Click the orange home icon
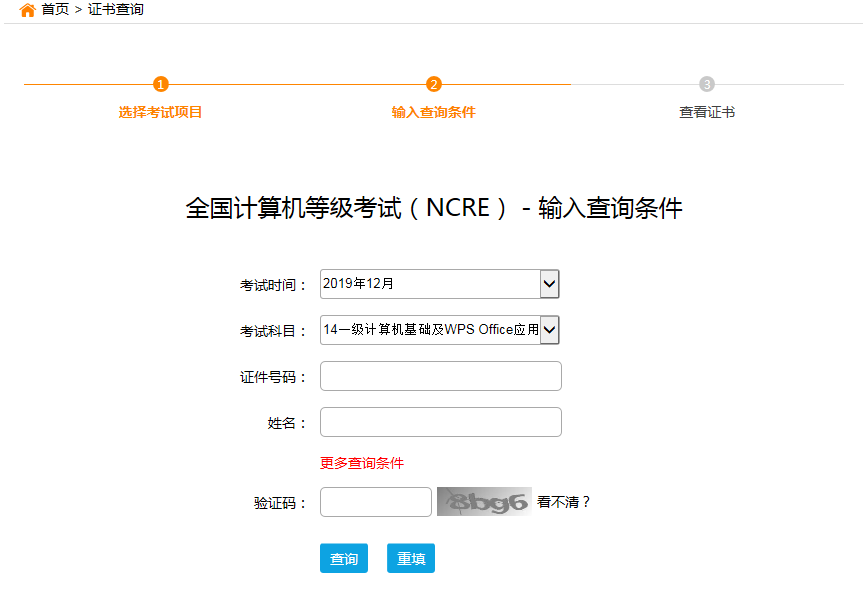 (x=27, y=10)
